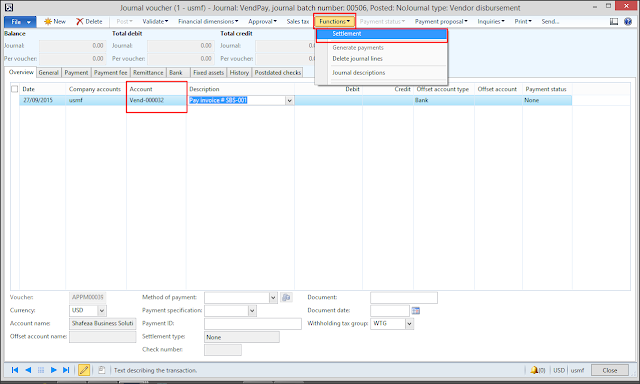
Task: Click the Send toolbar item
Action: (550, 22)
